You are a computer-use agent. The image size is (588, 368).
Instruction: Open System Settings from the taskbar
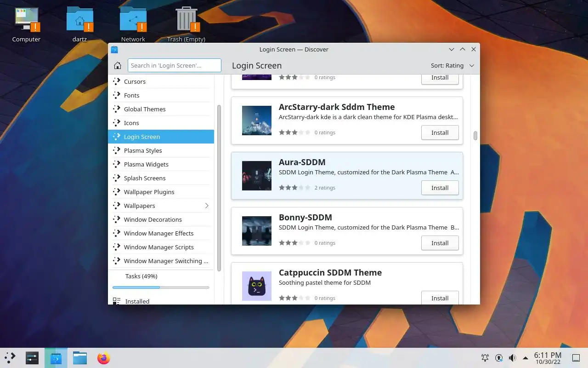point(32,358)
